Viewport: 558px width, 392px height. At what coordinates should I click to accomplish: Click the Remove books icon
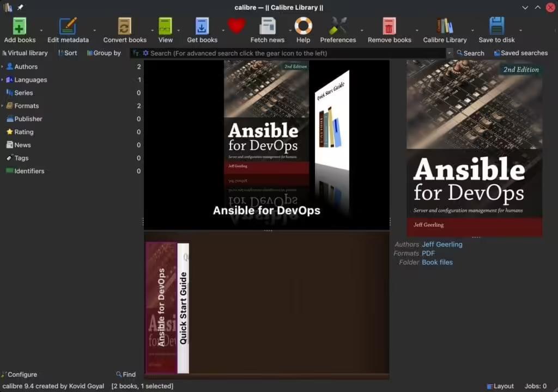389,26
